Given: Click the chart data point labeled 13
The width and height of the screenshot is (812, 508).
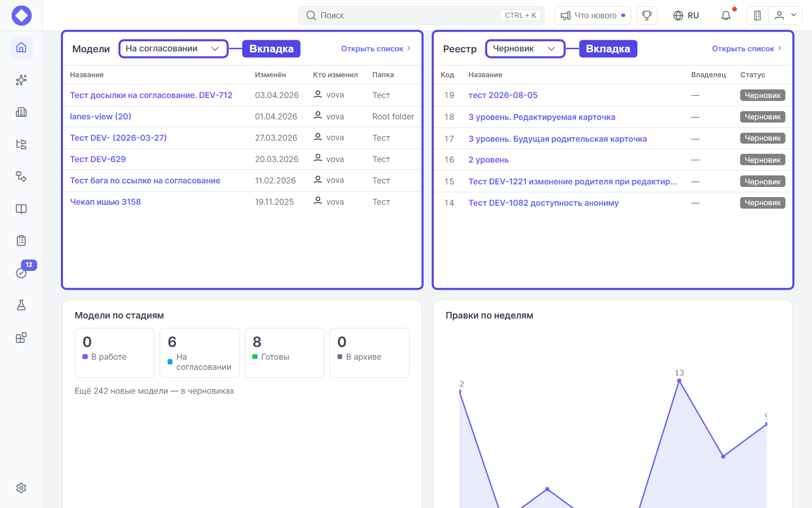Looking at the screenshot, I should (x=679, y=380).
